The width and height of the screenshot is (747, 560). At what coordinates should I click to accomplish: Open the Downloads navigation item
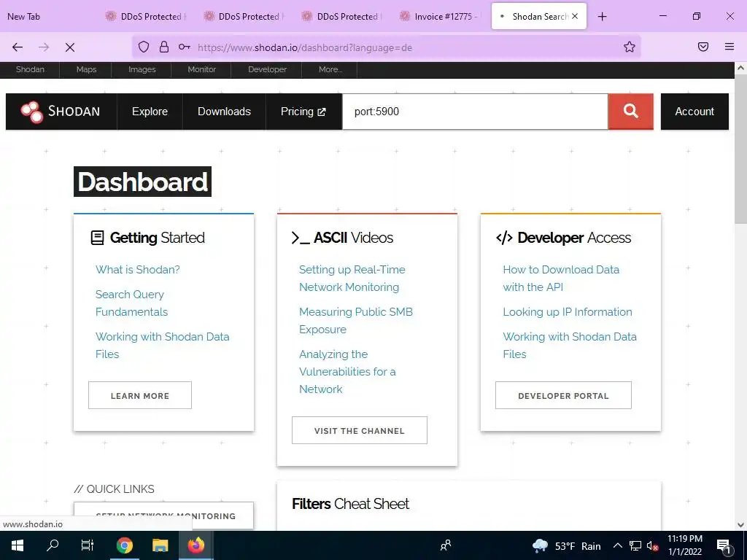[x=224, y=112]
